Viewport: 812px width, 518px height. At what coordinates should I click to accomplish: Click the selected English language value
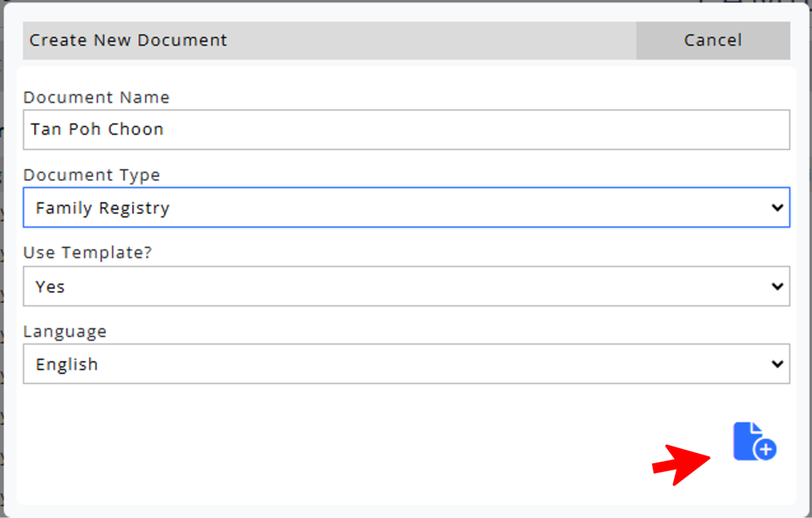click(x=67, y=365)
